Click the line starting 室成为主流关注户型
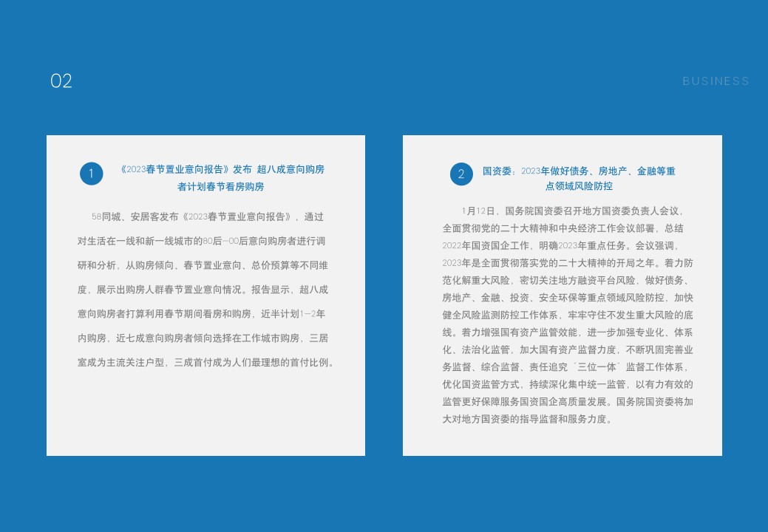Image resolution: width=768 pixels, height=532 pixels. pos(206,363)
